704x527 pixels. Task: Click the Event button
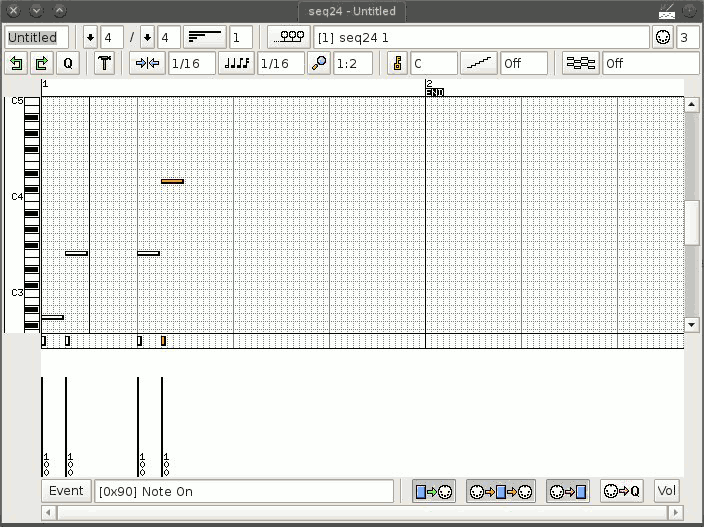point(66,491)
